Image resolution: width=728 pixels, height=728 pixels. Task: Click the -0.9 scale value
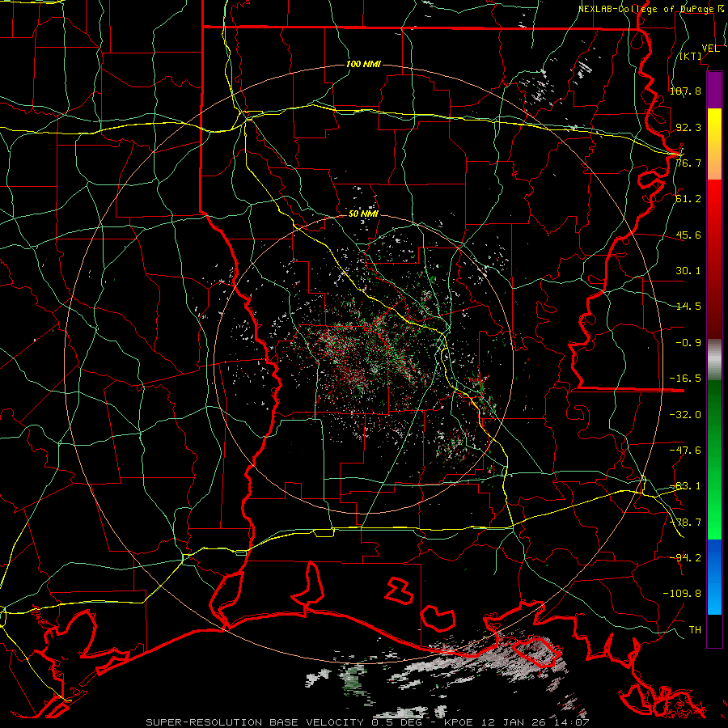coord(688,343)
